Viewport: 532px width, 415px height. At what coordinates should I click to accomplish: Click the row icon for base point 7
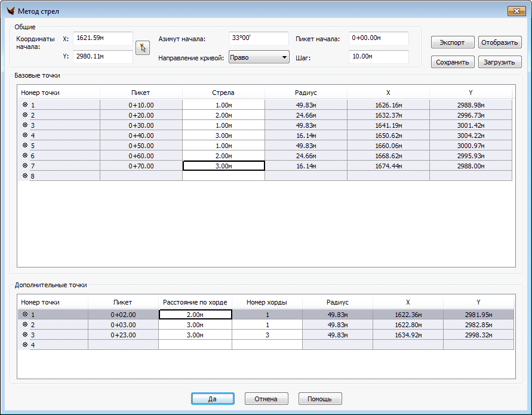25,165
